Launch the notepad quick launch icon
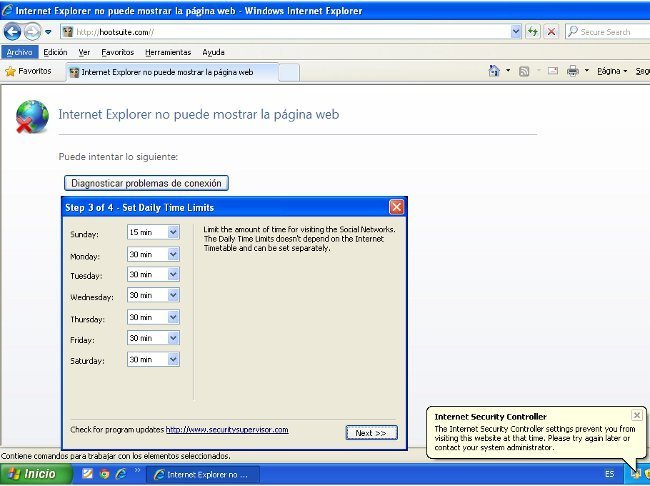Viewport: 650px width, 486px height. pos(87,474)
